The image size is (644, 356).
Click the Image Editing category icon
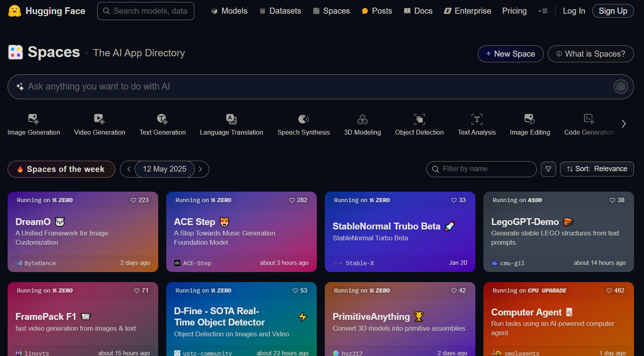click(530, 119)
